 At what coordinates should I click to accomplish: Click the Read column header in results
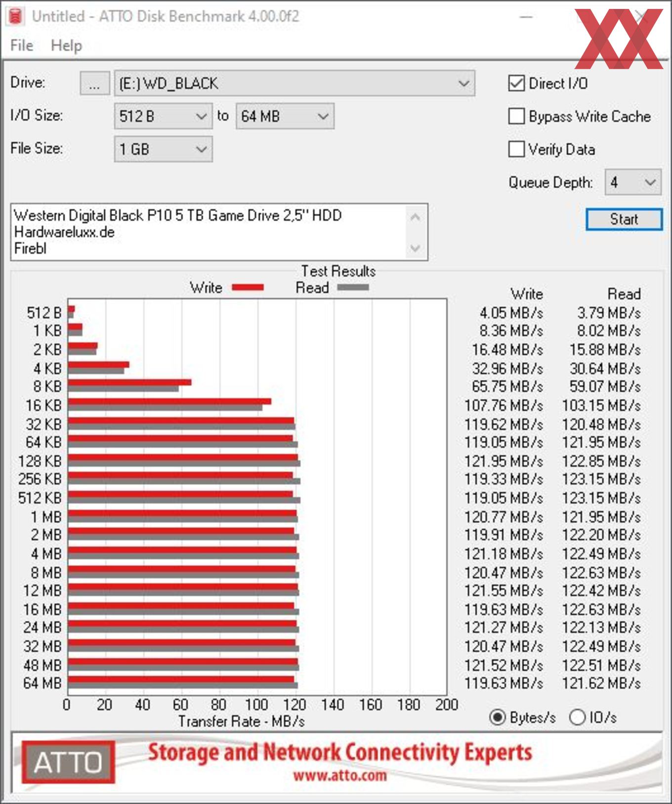click(x=624, y=294)
